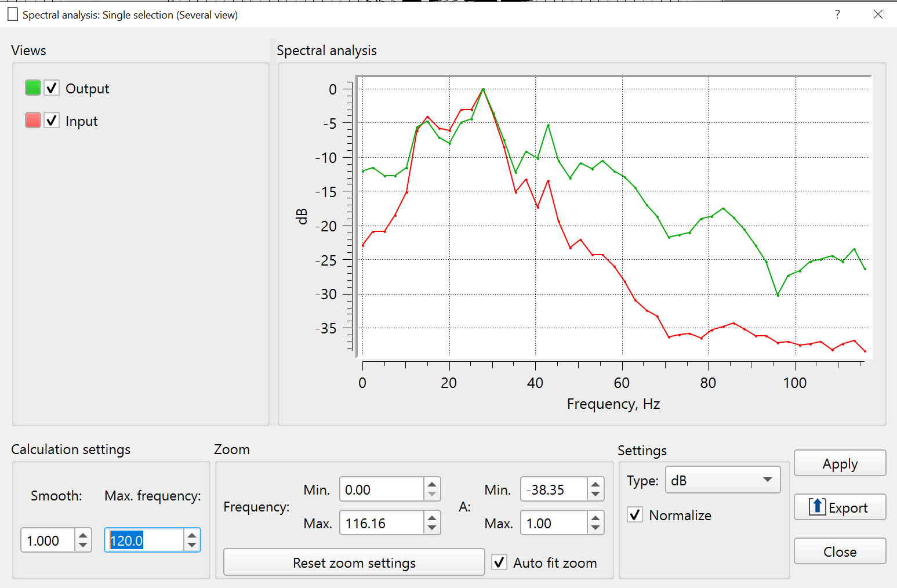Viewport: 897px width, 588px height.
Task: Increase Frequency Min. using up arrow
Action: click(432, 484)
